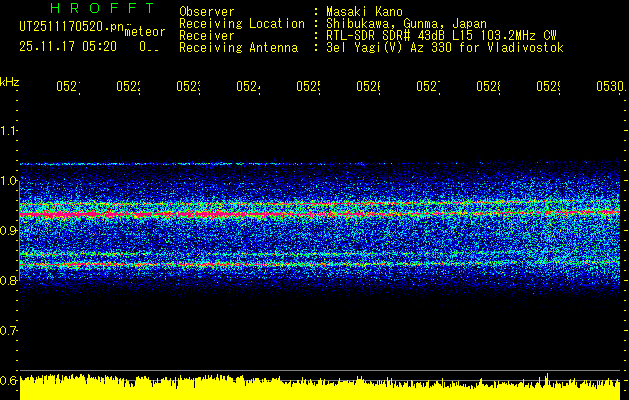Click the date stamp 25.11.17 05:20

pyautogui.click(x=68, y=47)
